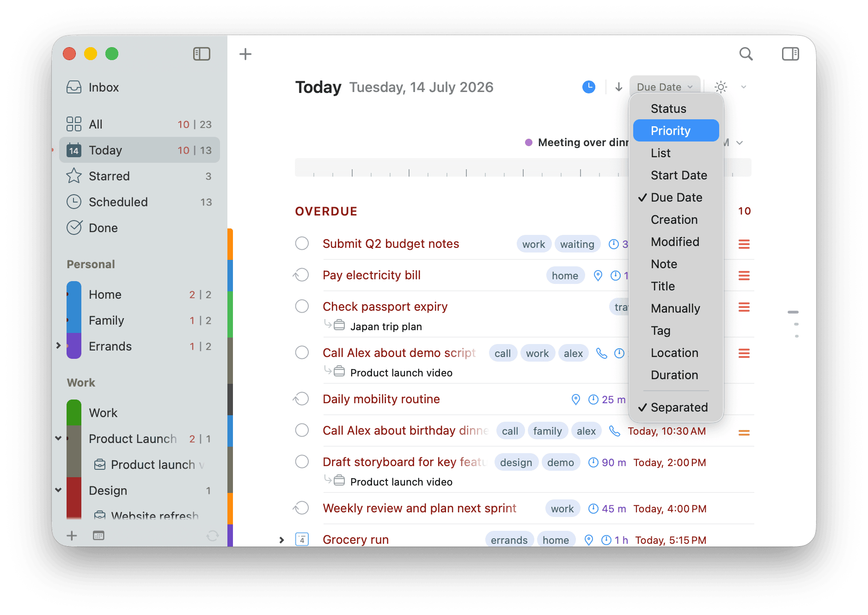The height and width of the screenshot is (615, 868).
Task: Click the project icon beside Japan trip plan
Action: coord(339,325)
